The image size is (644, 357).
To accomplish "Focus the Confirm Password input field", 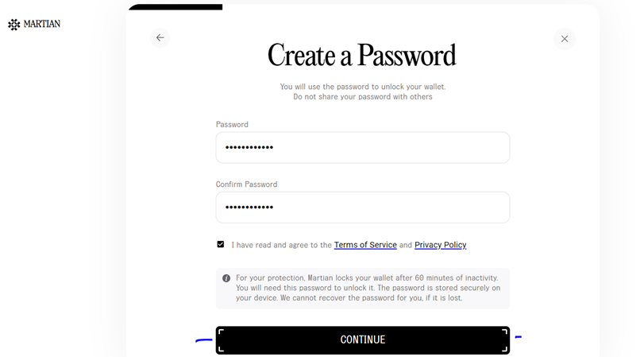I will click(x=363, y=208).
